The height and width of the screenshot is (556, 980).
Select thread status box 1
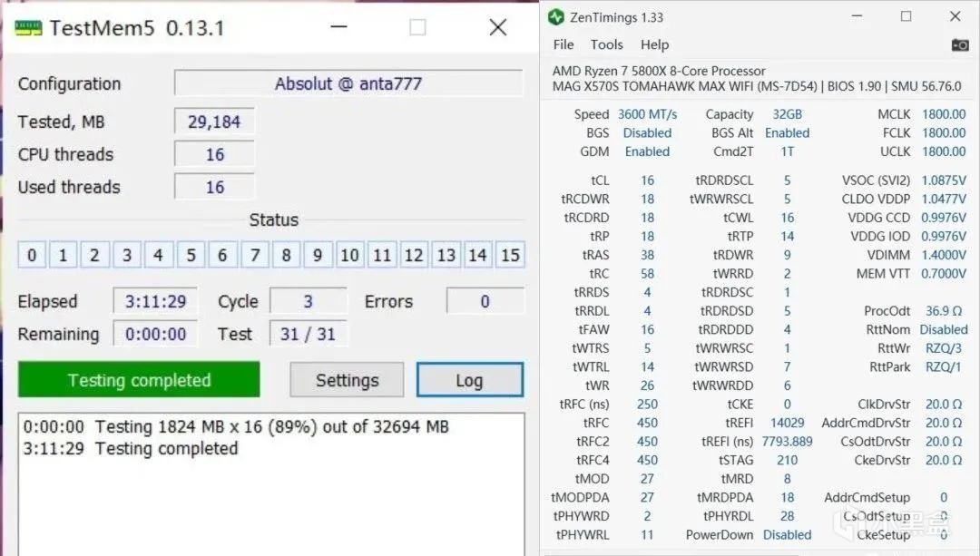point(64,255)
